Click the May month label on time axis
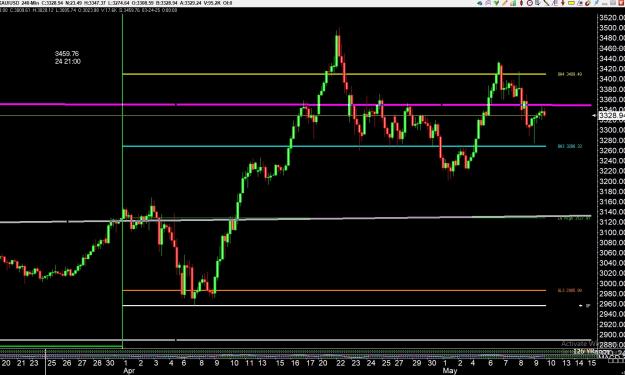 450,371
